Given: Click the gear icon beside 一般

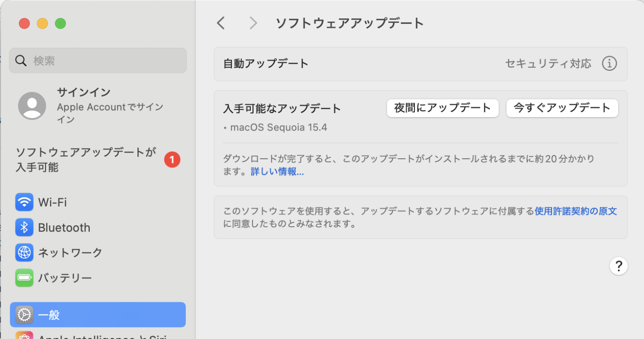Looking at the screenshot, I should (24, 315).
